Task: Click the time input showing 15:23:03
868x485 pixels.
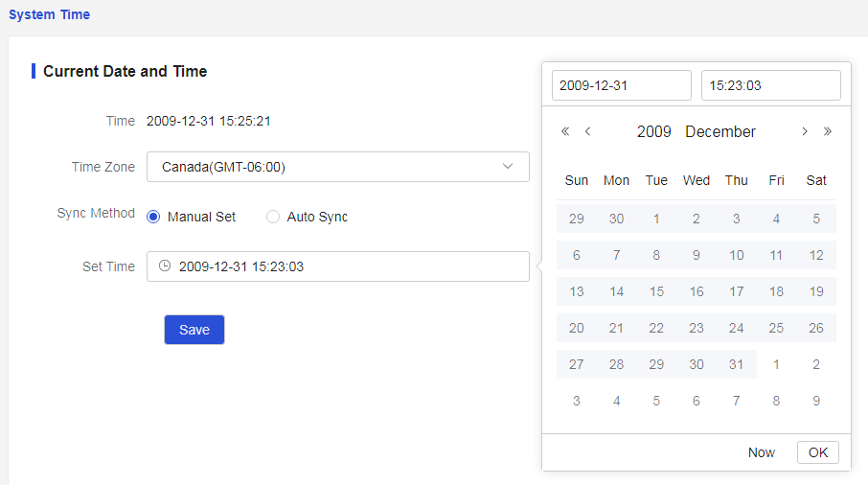Action: point(770,85)
